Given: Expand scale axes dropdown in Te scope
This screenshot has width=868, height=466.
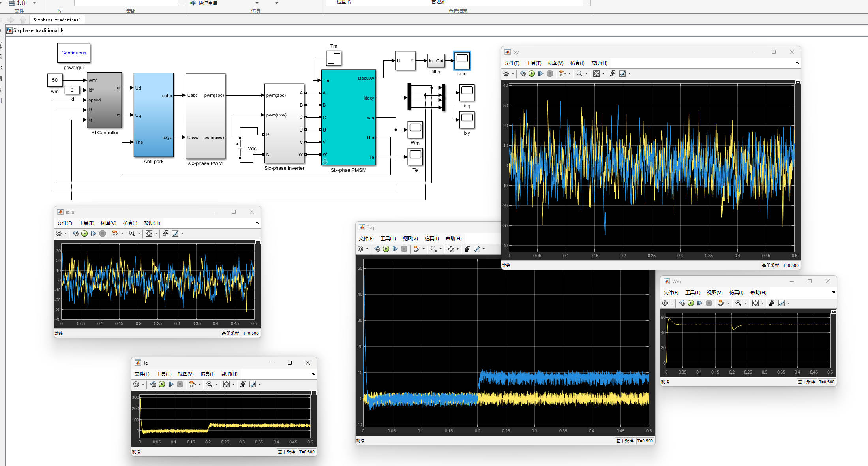Looking at the screenshot, I should tap(233, 384).
